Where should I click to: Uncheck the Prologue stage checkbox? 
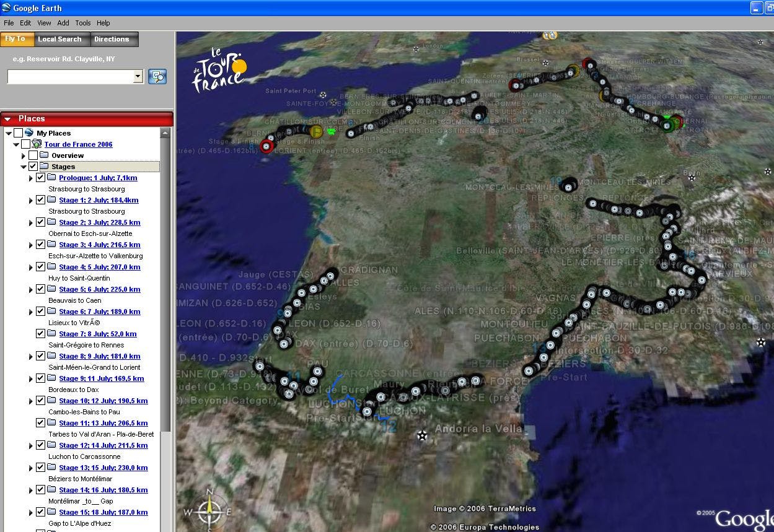40,178
